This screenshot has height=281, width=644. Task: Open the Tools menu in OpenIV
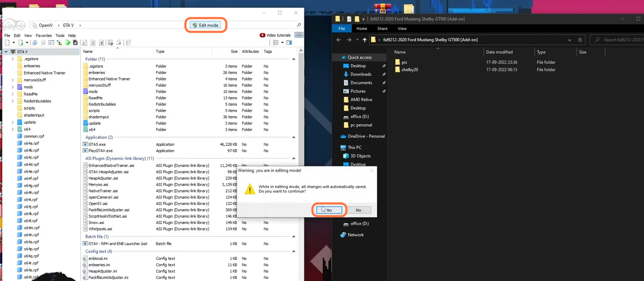pyautogui.click(x=60, y=35)
